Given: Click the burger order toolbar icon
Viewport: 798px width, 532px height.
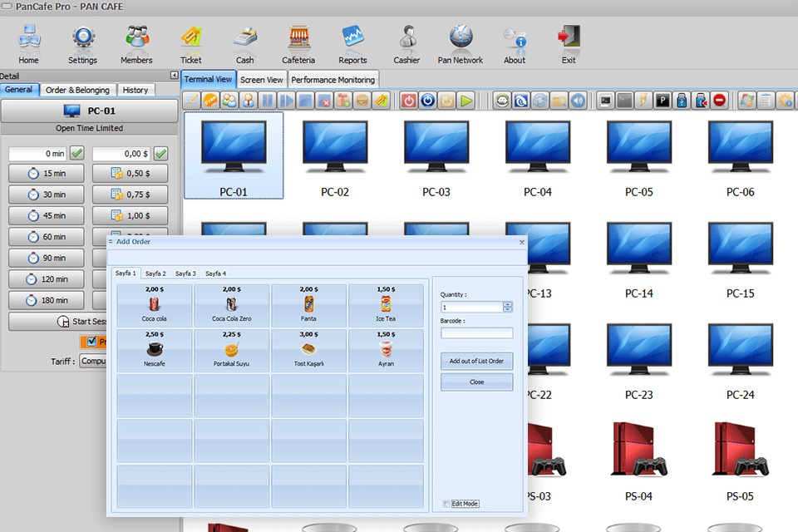Looking at the screenshot, I should coord(362,101).
